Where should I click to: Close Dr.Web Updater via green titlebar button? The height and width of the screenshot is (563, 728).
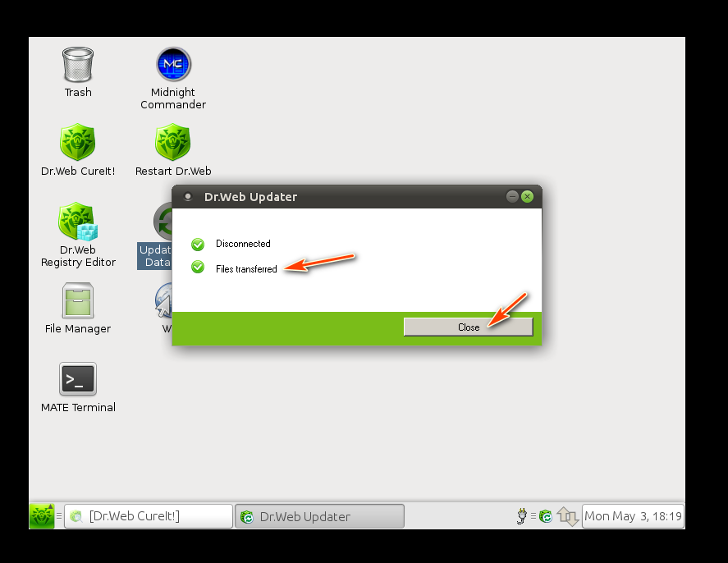[527, 196]
